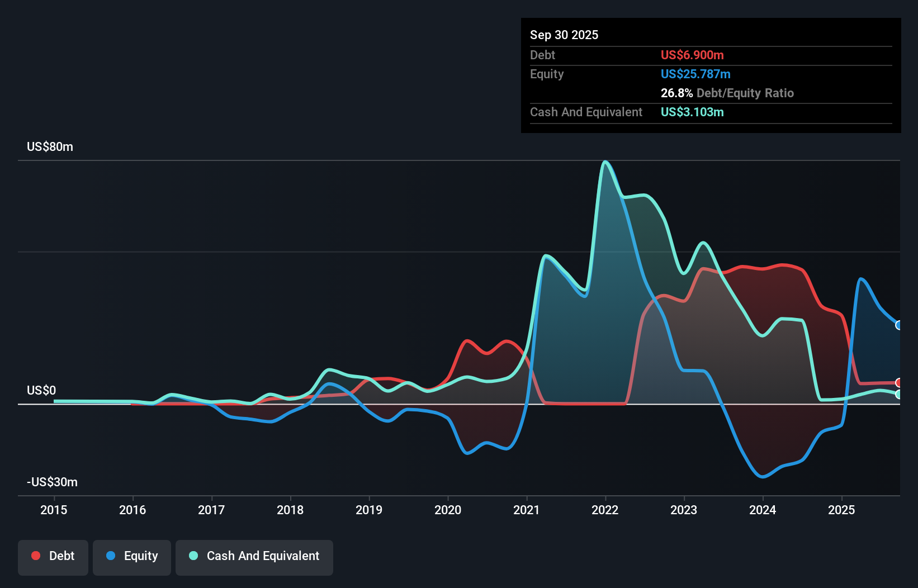918x588 pixels.
Task: Expand the Cash And Equivalent row
Action: 586,112
